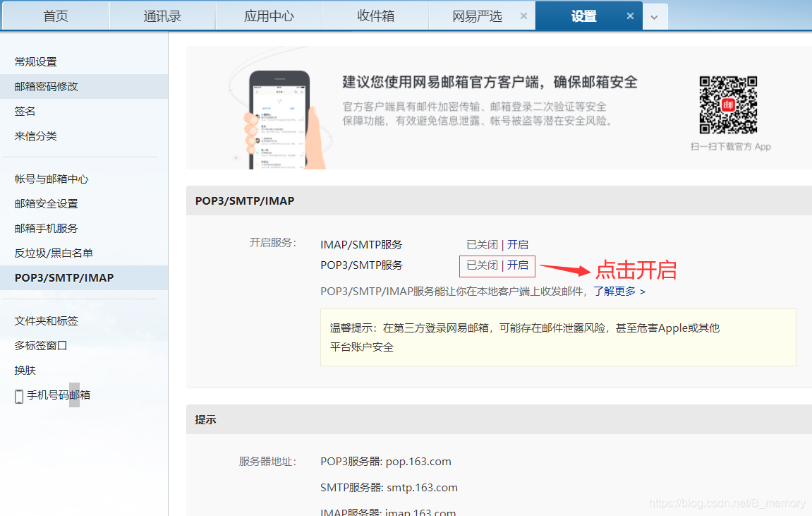Close the 网易严选 tab
The height and width of the screenshot is (516, 812).
click(x=523, y=16)
